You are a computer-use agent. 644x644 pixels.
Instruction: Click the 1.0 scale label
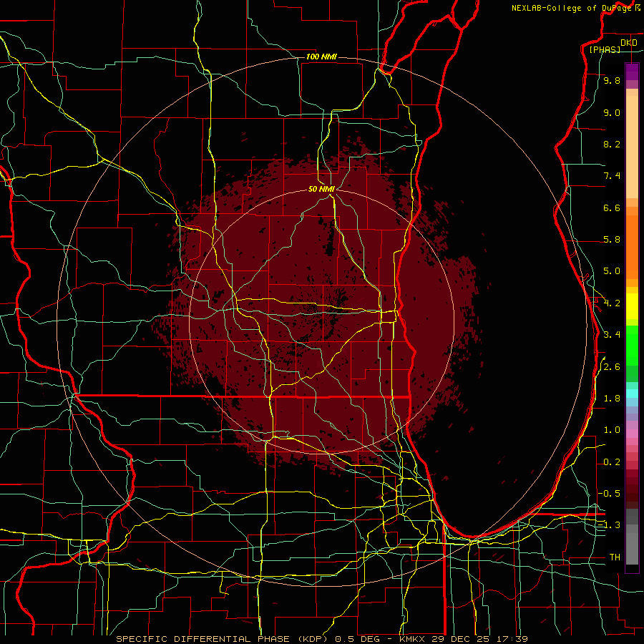612,430
